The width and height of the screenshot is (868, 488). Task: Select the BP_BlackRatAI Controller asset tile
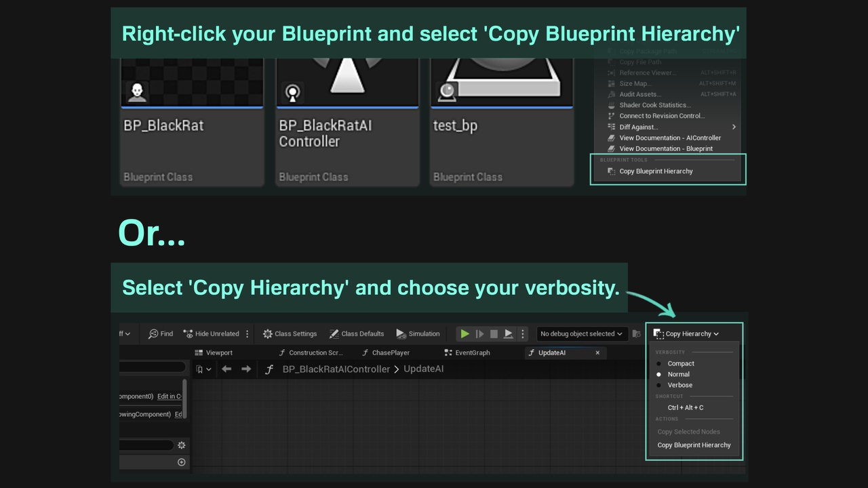tap(347, 122)
